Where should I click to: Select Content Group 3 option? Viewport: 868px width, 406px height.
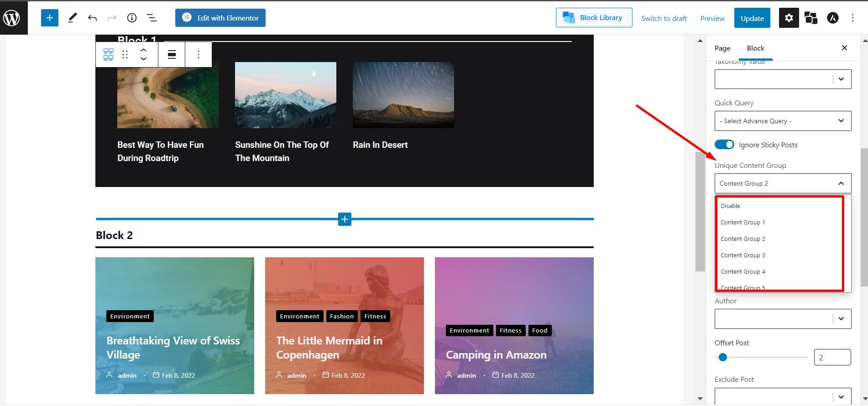click(743, 255)
